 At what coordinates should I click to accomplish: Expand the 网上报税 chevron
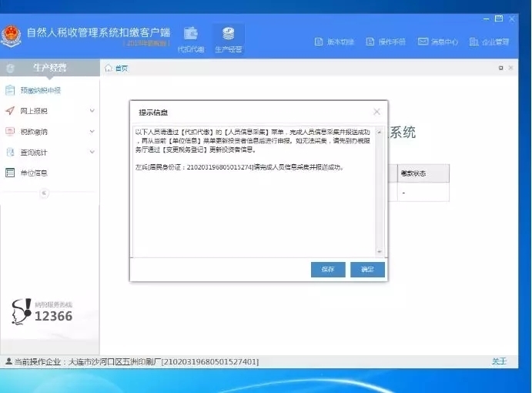click(x=92, y=111)
